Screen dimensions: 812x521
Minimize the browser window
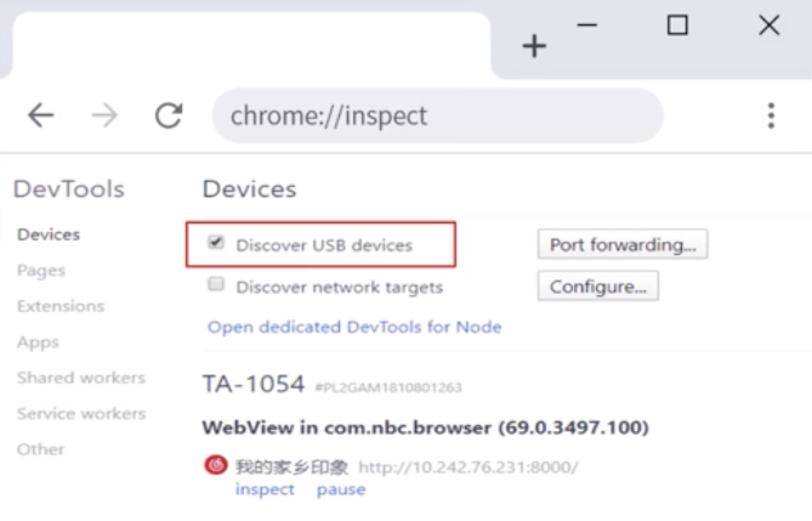(x=587, y=26)
